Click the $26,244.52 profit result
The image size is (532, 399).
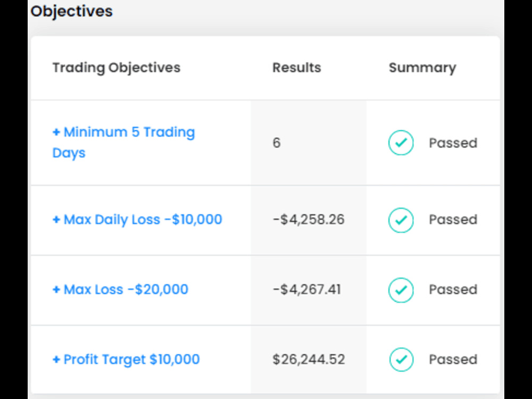click(x=309, y=359)
